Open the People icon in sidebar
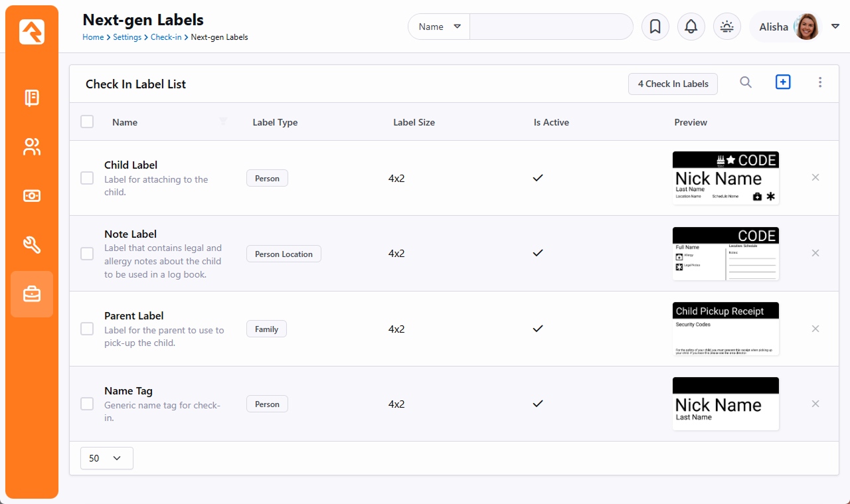Image resolution: width=850 pixels, height=504 pixels. point(32,147)
